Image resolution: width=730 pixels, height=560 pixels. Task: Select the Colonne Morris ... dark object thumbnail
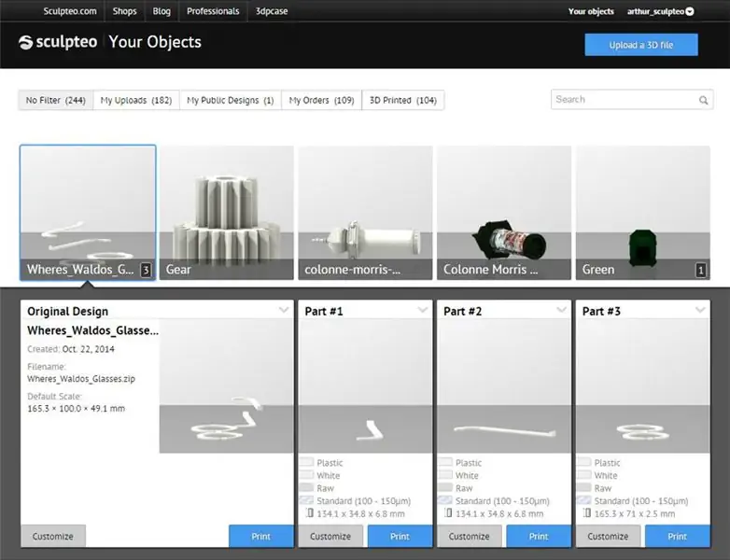click(504, 213)
